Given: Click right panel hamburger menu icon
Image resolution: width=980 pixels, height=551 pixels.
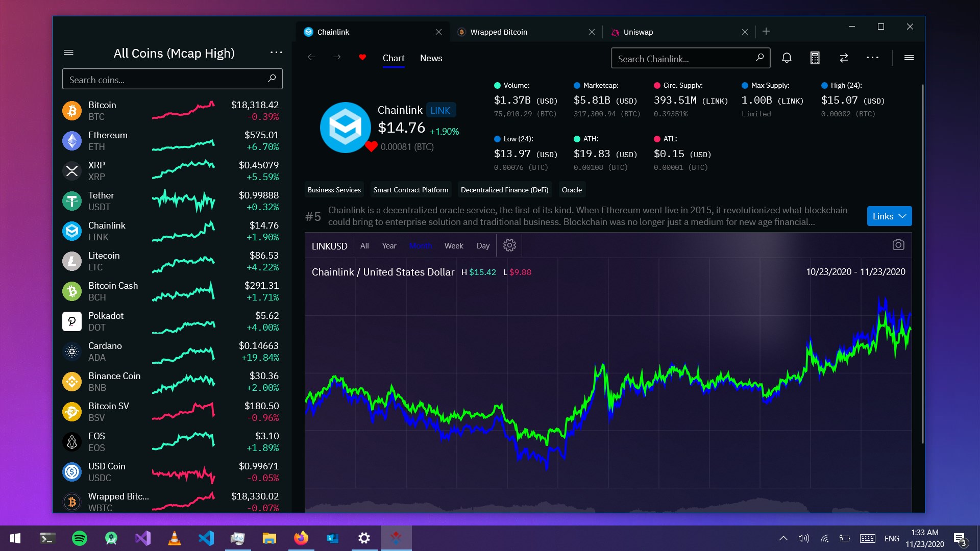Looking at the screenshot, I should (909, 58).
